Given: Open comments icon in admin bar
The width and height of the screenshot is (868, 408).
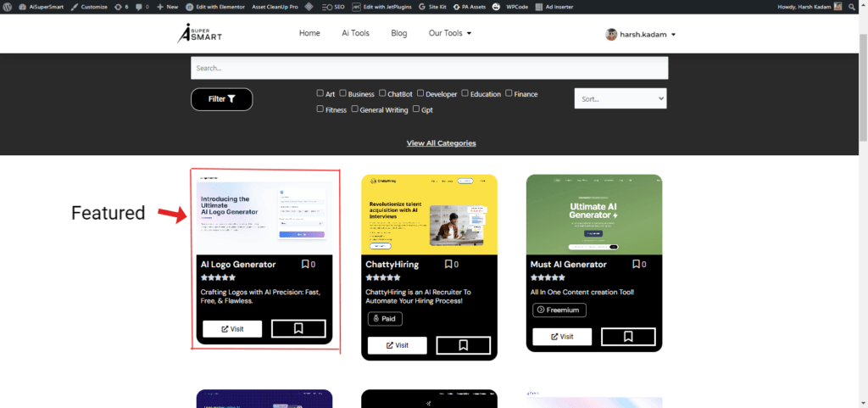Looking at the screenshot, I should pyautogui.click(x=139, y=7).
